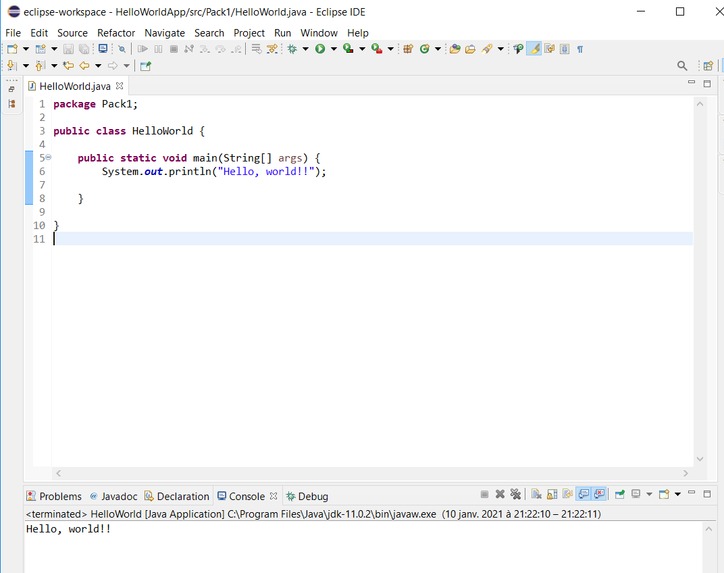Toggle Block Selection Mode button
The width and height of the screenshot is (724, 573).
click(x=565, y=49)
